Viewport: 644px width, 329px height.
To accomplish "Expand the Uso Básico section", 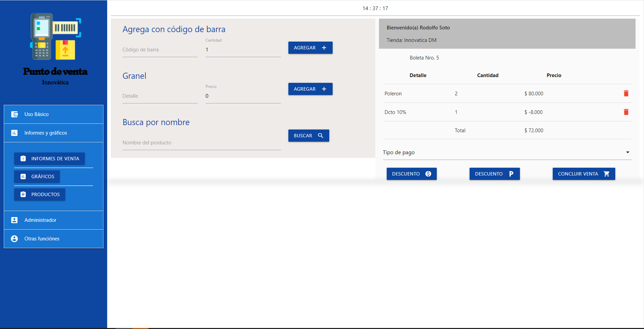I will pyautogui.click(x=53, y=114).
